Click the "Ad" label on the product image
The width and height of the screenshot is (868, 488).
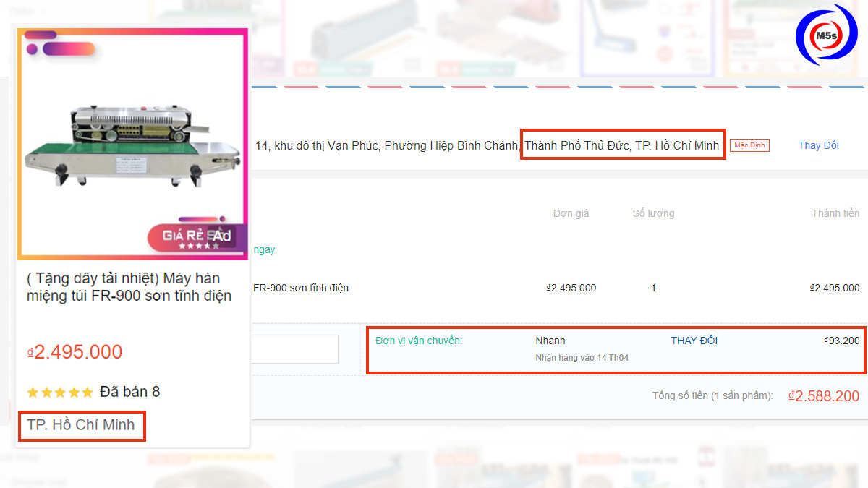tap(223, 236)
